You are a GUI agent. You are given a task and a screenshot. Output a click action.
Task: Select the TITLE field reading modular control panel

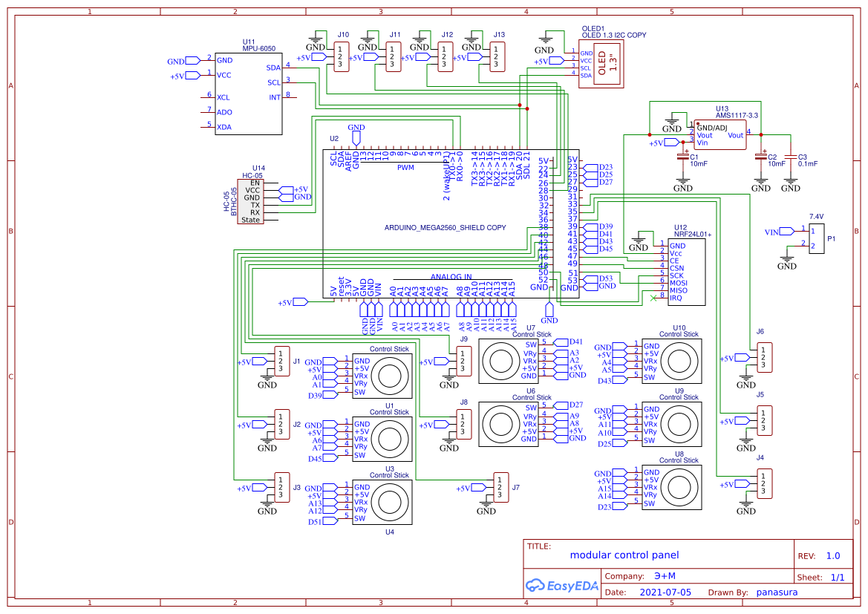click(x=624, y=555)
